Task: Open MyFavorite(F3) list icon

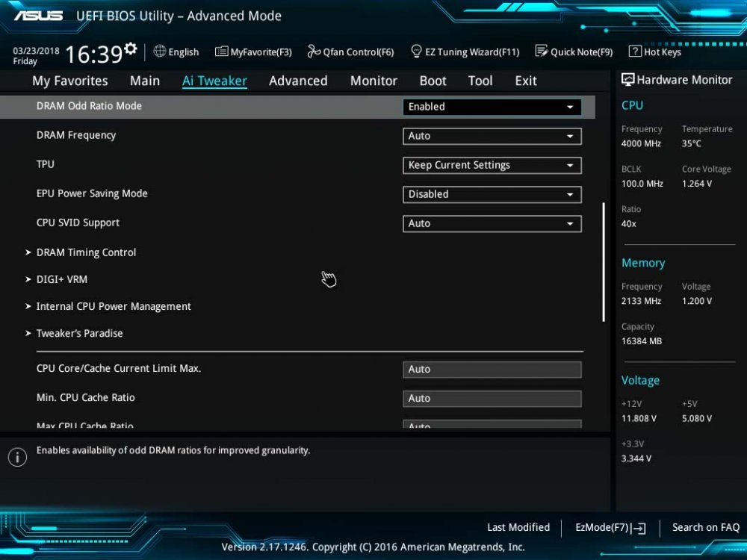Action: point(221,52)
